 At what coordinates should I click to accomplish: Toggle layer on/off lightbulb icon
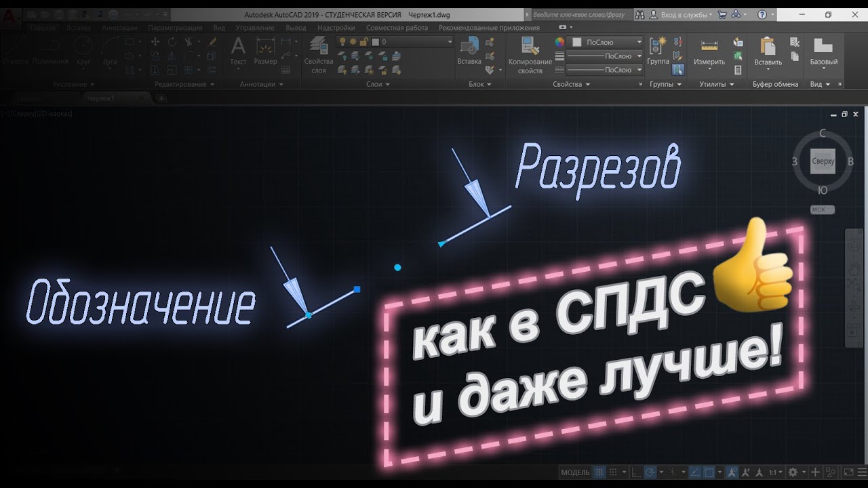[x=342, y=42]
